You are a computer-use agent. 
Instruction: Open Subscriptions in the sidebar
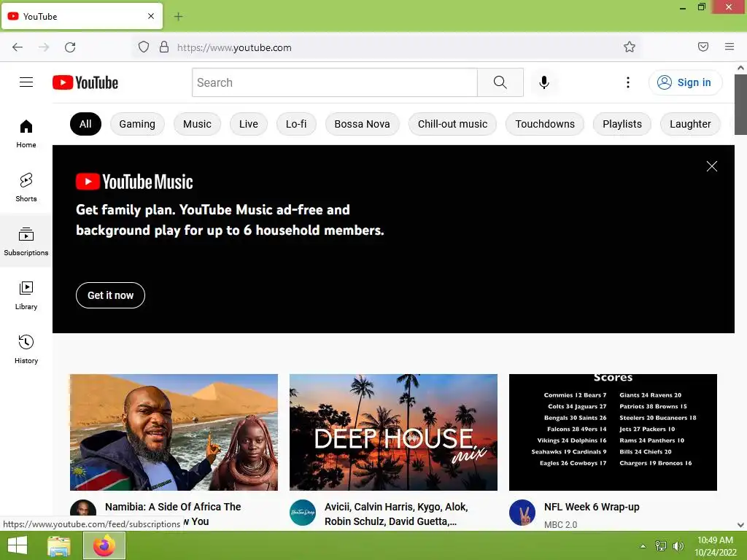(x=26, y=241)
